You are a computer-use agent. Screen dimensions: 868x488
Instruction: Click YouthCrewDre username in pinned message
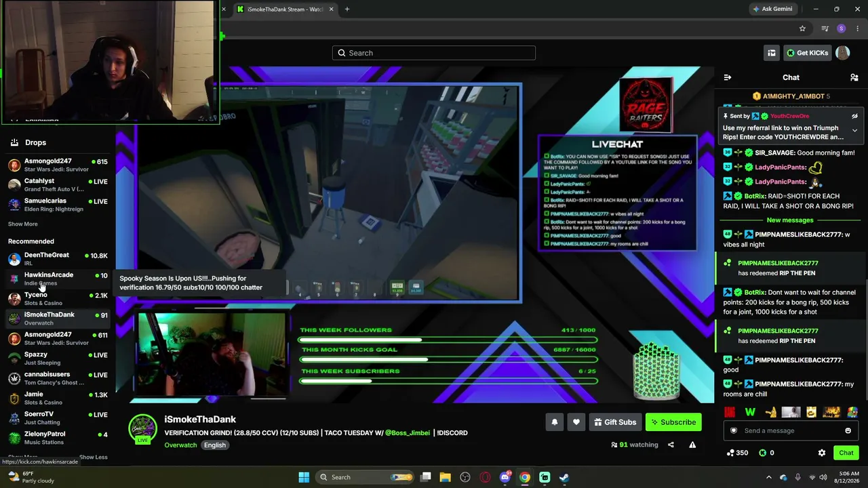pyautogui.click(x=789, y=116)
